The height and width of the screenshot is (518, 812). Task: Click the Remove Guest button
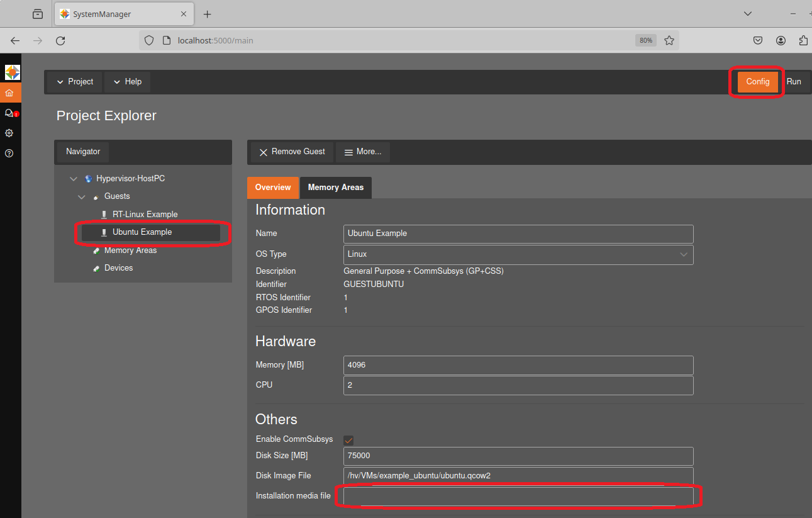pos(292,152)
